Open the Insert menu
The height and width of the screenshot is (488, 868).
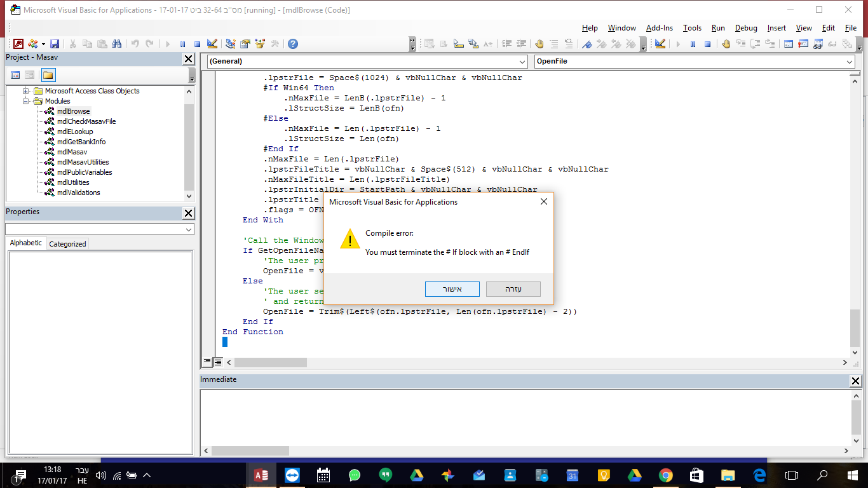pyautogui.click(x=776, y=28)
